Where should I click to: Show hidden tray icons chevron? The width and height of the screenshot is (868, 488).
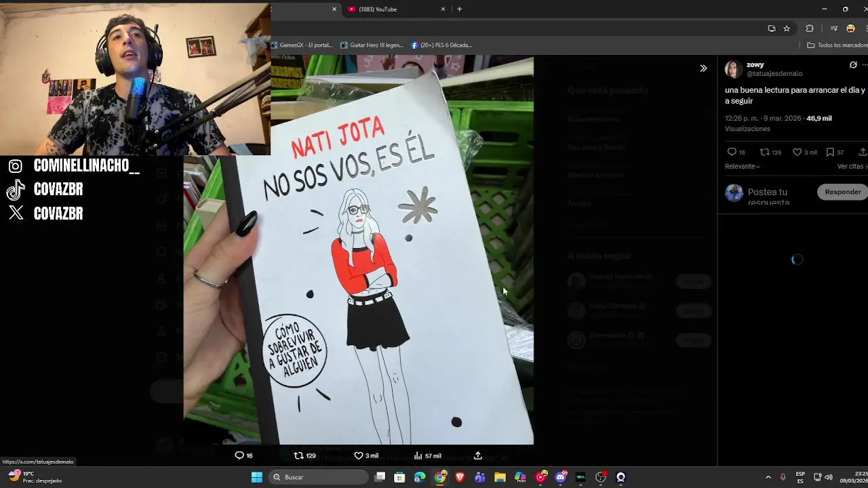tap(768, 477)
